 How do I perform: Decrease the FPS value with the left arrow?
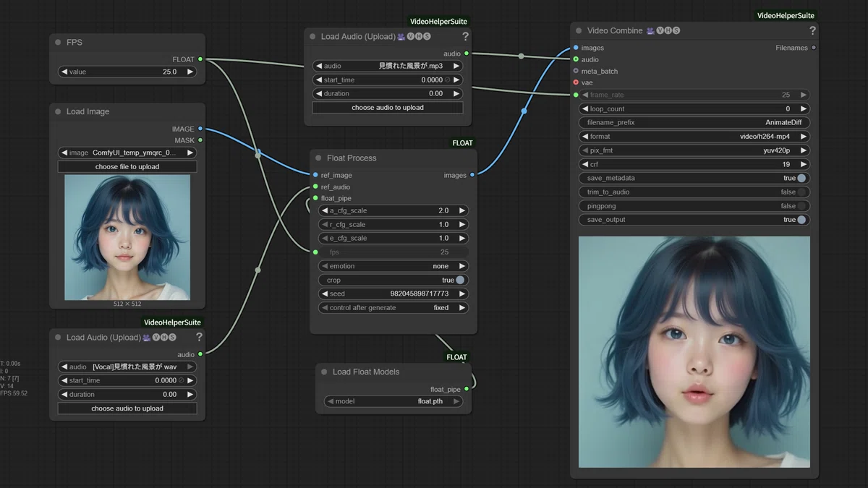click(64, 72)
